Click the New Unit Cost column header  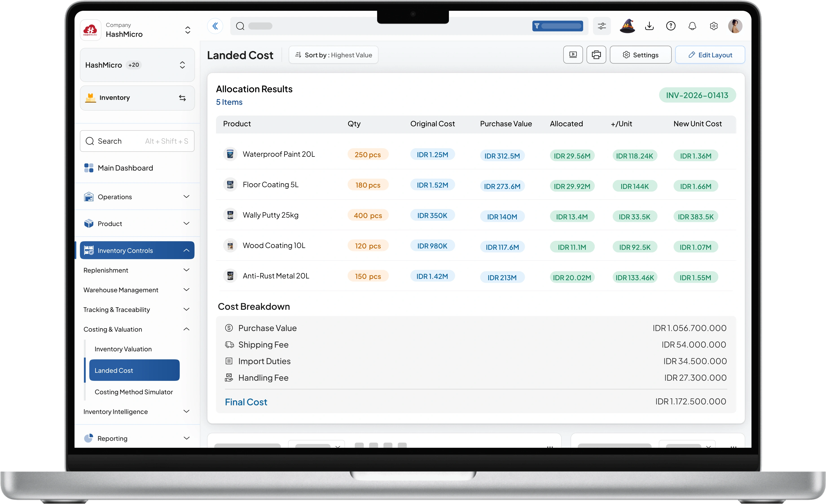[698, 124]
